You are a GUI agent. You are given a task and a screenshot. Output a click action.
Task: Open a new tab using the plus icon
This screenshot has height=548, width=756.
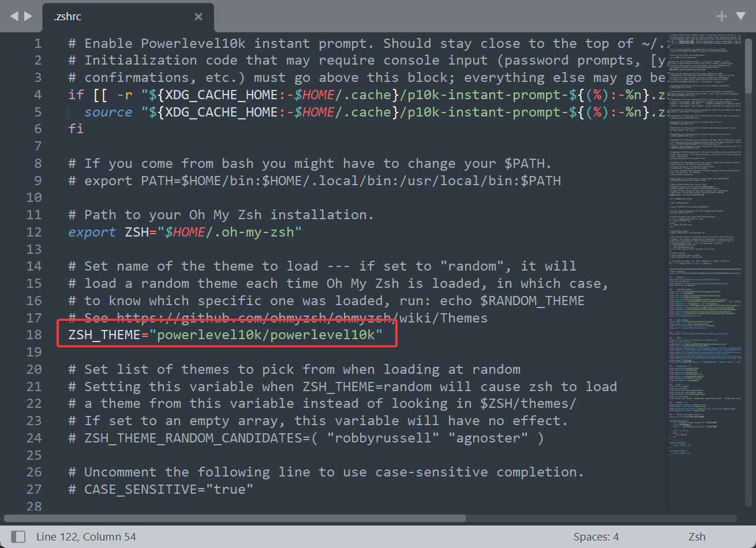(721, 16)
